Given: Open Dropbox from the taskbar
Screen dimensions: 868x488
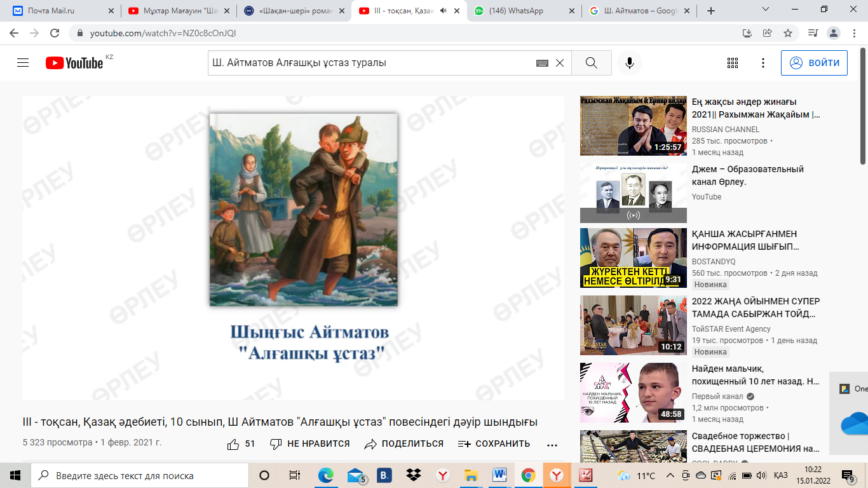Looking at the screenshot, I should (x=414, y=475).
